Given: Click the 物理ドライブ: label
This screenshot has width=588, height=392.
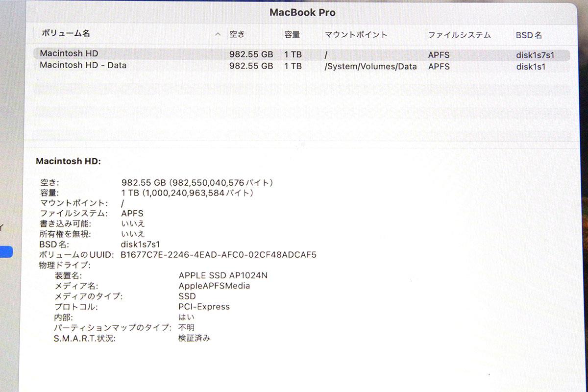Looking at the screenshot, I should click(65, 265).
